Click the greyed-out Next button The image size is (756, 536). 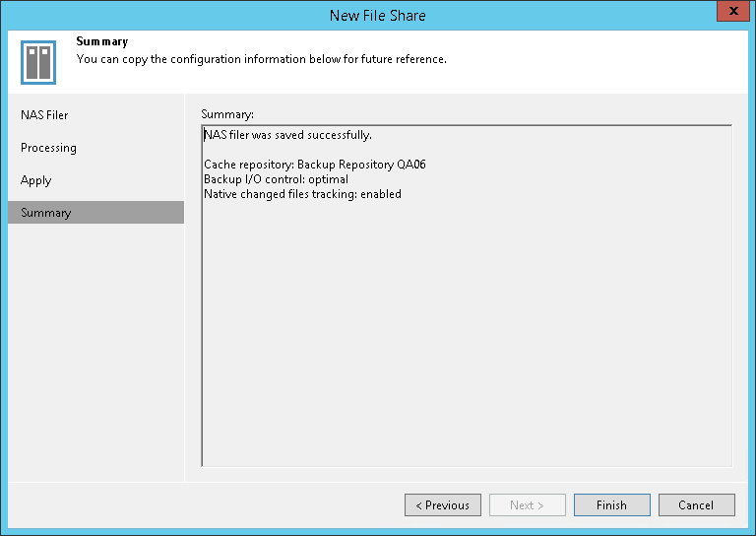click(527, 505)
